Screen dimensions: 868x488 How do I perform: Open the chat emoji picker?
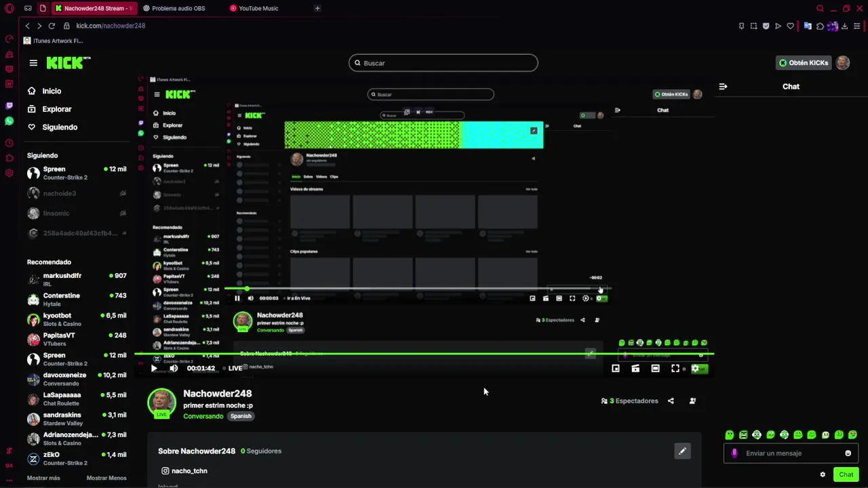[848, 453]
